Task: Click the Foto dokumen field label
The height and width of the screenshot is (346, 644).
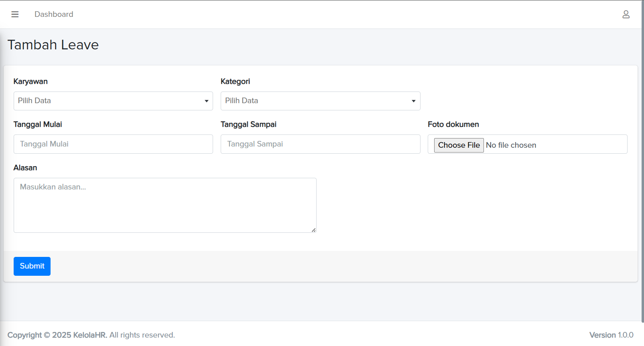Action: point(453,124)
